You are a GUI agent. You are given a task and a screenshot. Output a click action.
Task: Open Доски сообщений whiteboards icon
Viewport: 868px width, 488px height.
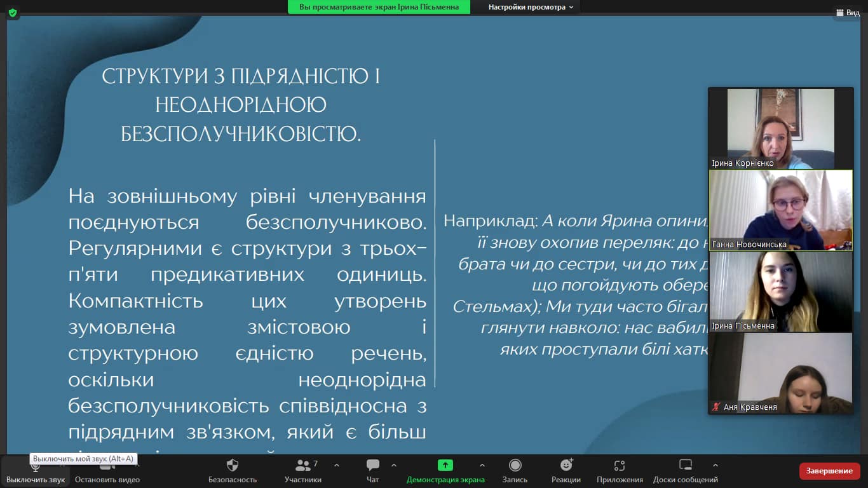pyautogui.click(x=685, y=471)
